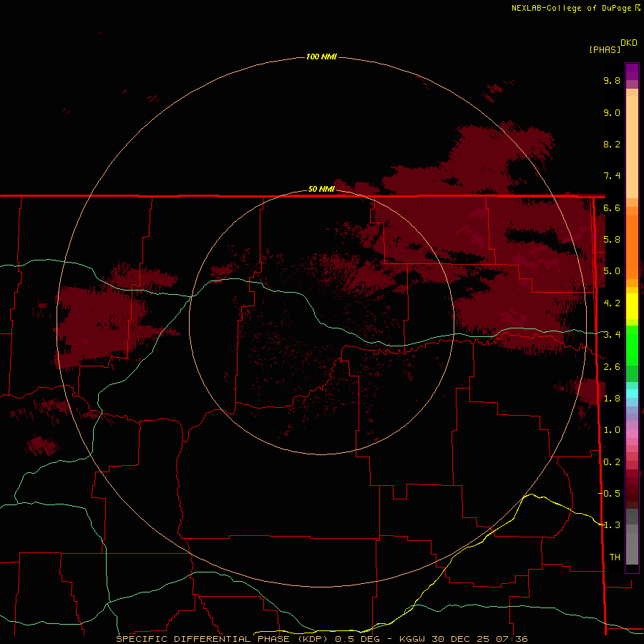Pick the orange segment of the color bar

[x=632, y=246]
